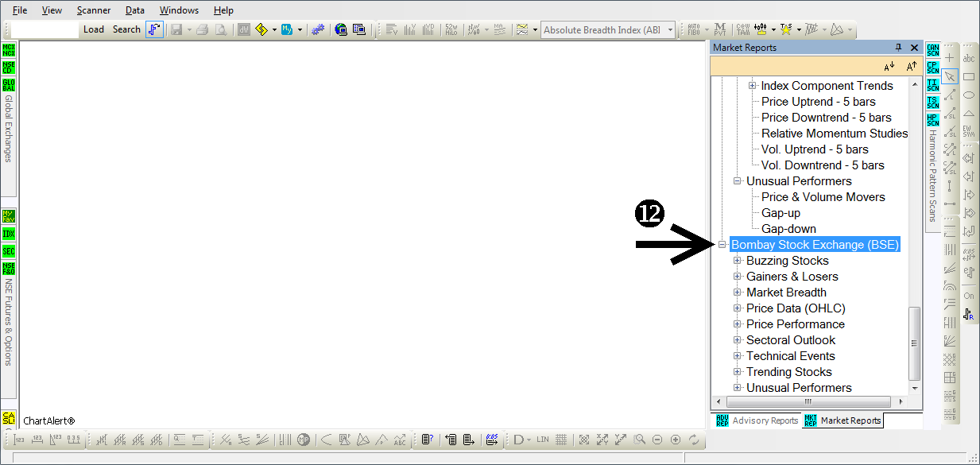Click the Search button

(126, 29)
